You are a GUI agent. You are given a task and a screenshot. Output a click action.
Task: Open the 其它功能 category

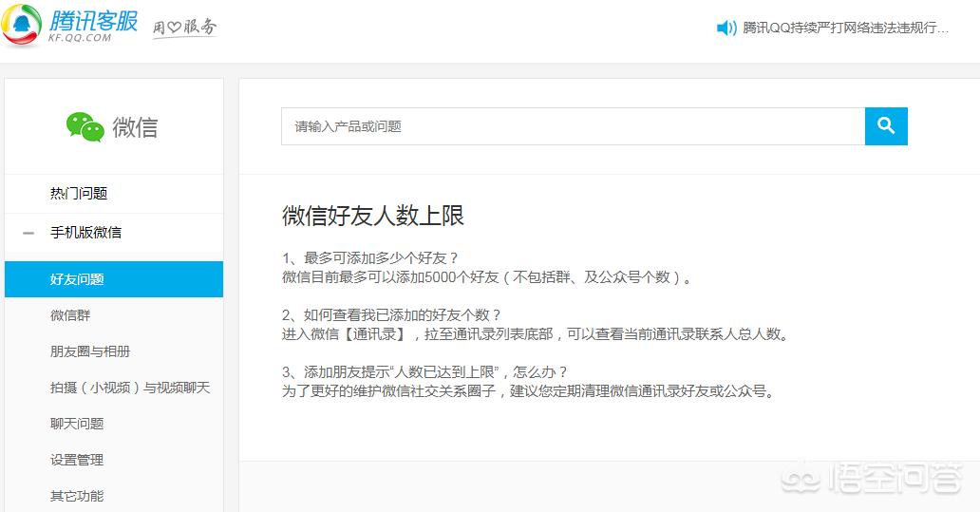pos(77,496)
